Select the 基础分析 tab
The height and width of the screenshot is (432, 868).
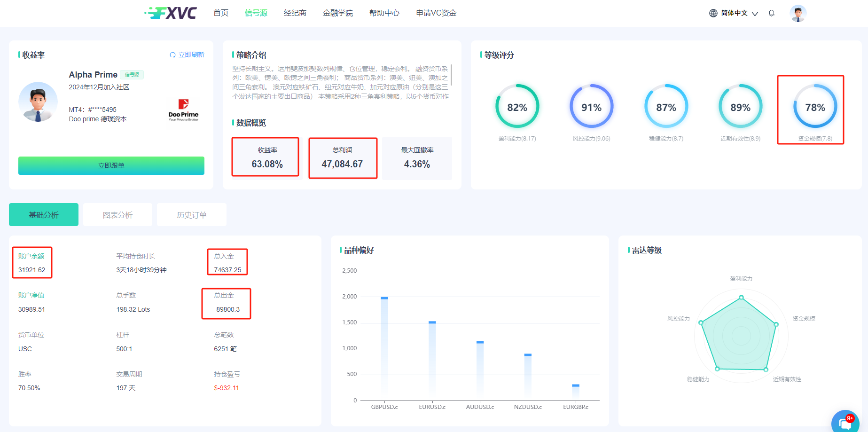pos(44,215)
